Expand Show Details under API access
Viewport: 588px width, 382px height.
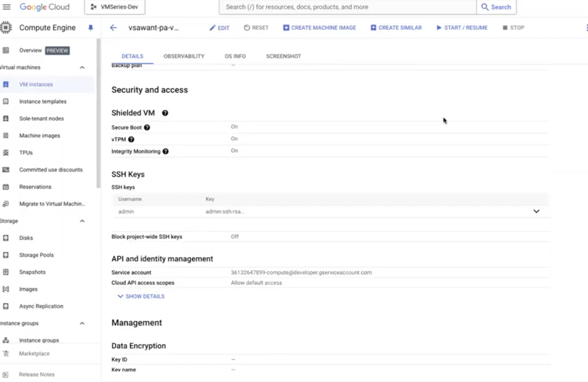point(141,297)
